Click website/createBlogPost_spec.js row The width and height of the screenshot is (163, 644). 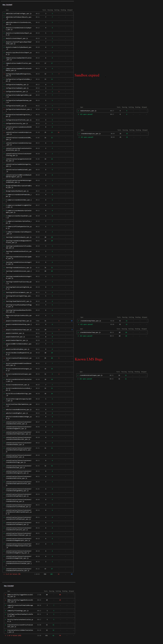click(x=38, y=413)
